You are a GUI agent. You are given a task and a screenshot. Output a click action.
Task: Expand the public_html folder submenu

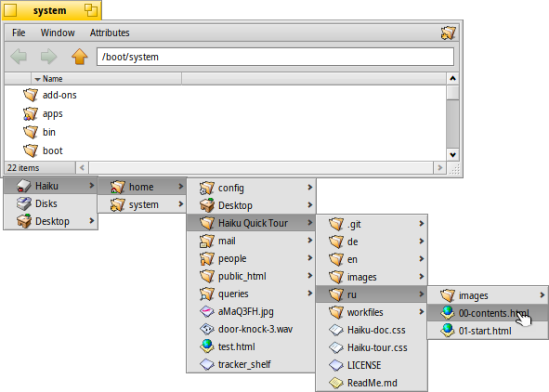click(x=251, y=276)
